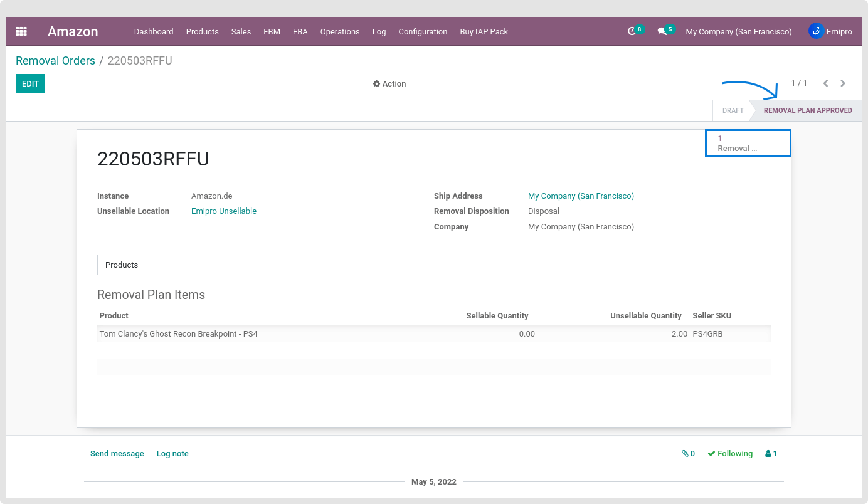
Task: Click the Emipro user avatar
Action: pyautogui.click(x=816, y=31)
